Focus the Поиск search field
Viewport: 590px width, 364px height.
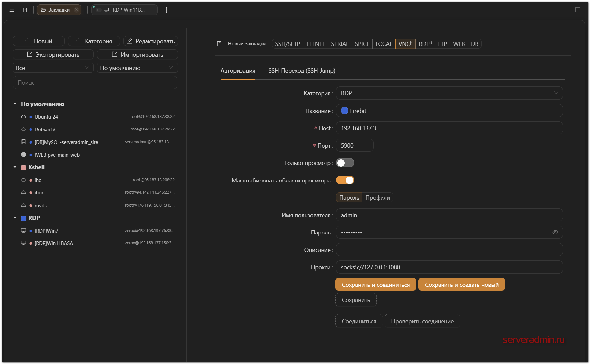[x=95, y=83]
